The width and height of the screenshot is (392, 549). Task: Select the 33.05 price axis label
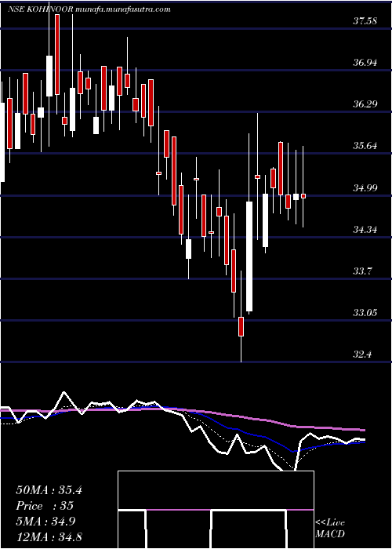pos(365,312)
